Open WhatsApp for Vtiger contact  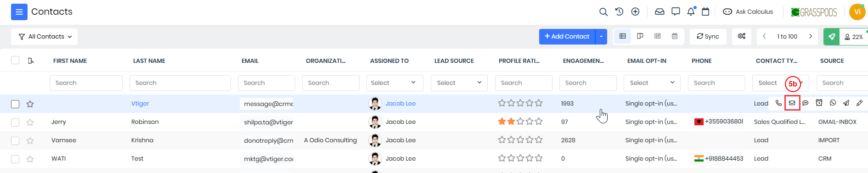pos(833,103)
